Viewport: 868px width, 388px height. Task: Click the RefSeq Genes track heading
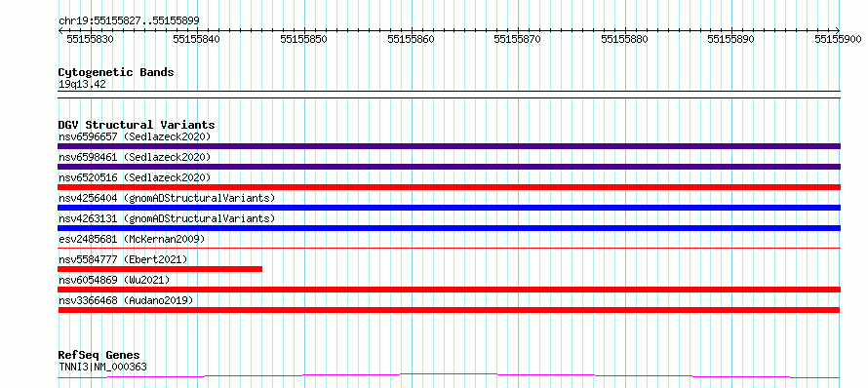(99, 356)
